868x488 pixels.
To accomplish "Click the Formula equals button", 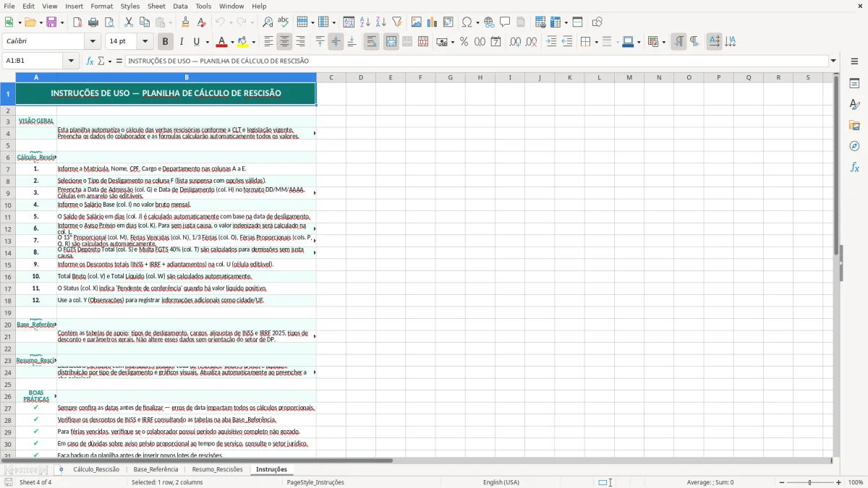I will pyautogui.click(x=119, y=61).
